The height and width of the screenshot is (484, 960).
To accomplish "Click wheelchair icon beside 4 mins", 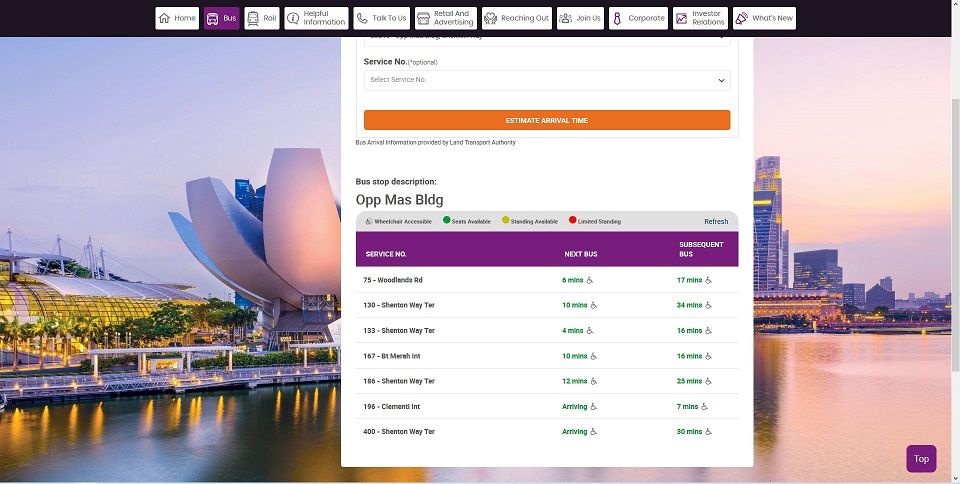I will coord(590,330).
